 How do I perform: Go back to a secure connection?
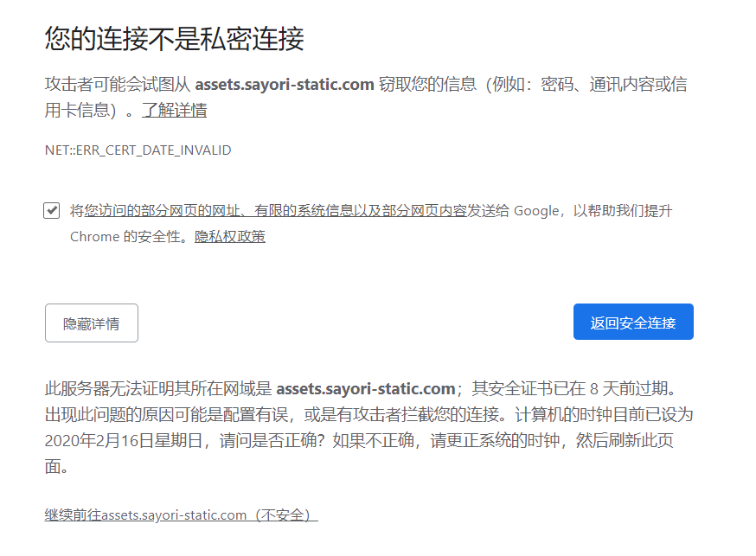pyautogui.click(x=633, y=321)
